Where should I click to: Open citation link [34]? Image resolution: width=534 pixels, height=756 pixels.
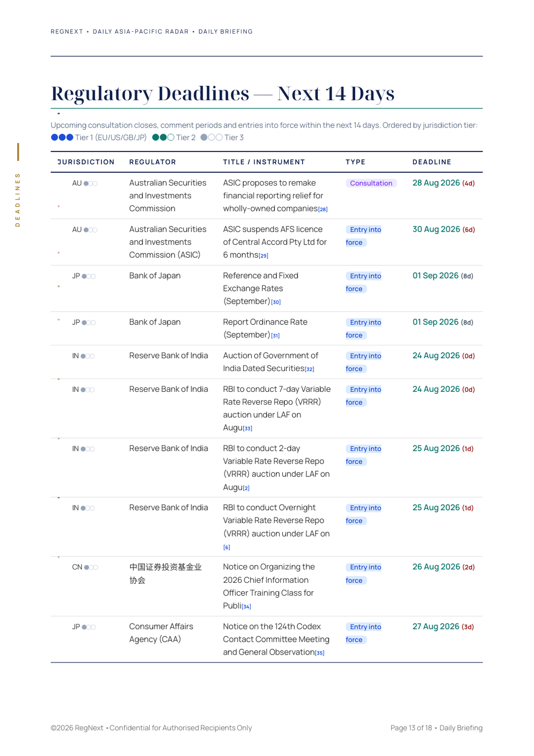[x=246, y=607]
